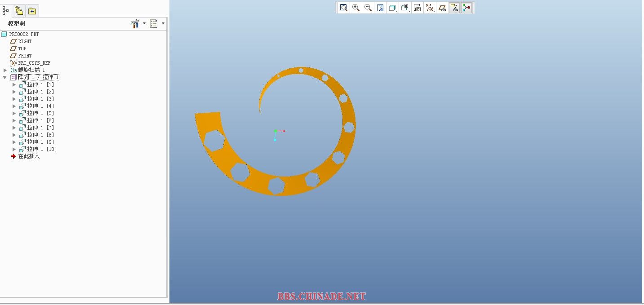Select 拉伸 1 [4] label text

tap(40, 106)
